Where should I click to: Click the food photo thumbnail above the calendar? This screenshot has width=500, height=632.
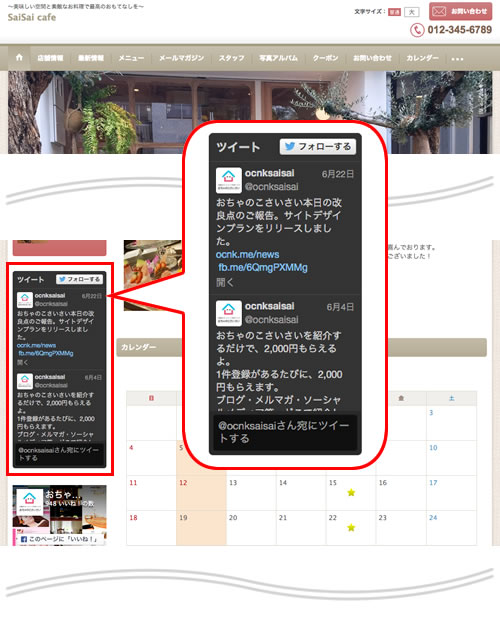pyautogui.click(x=153, y=275)
